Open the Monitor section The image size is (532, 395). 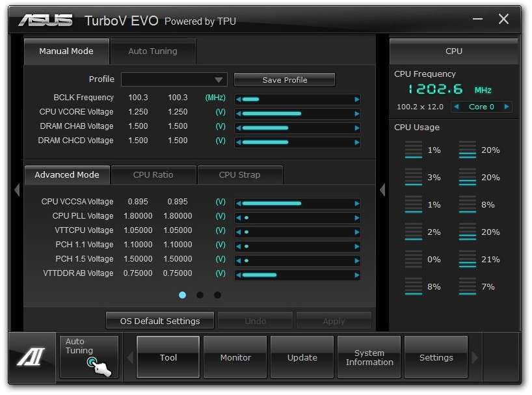pyautogui.click(x=235, y=357)
